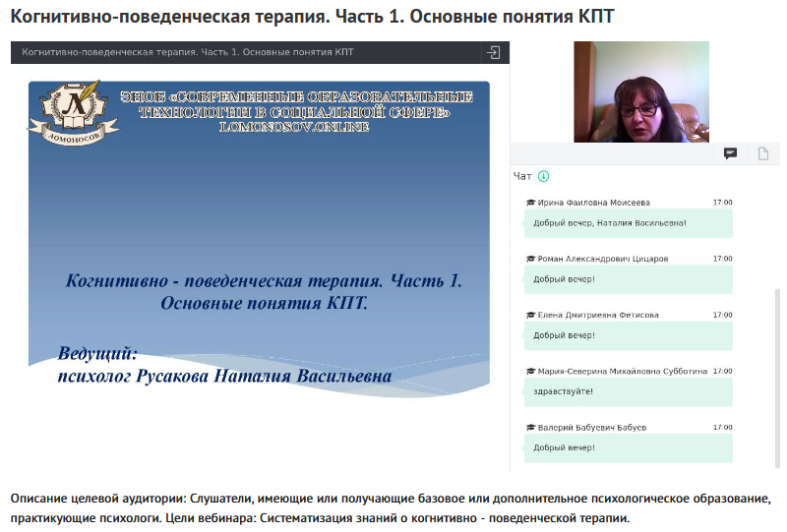787x532 pixels.
Task: Click the message "Добрый вечер, Наталия Васильевна!"
Action: [610, 223]
